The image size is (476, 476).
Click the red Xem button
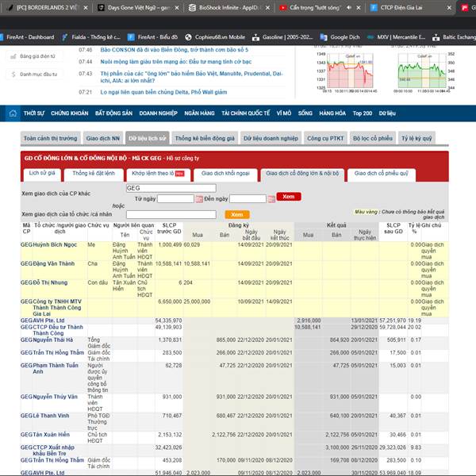(x=289, y=197)
